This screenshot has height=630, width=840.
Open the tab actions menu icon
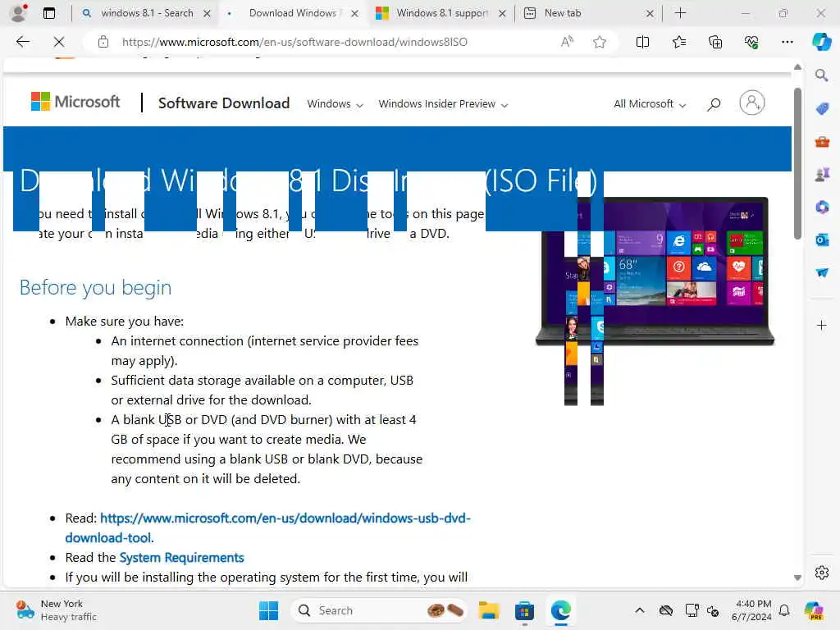coord(48,13)
